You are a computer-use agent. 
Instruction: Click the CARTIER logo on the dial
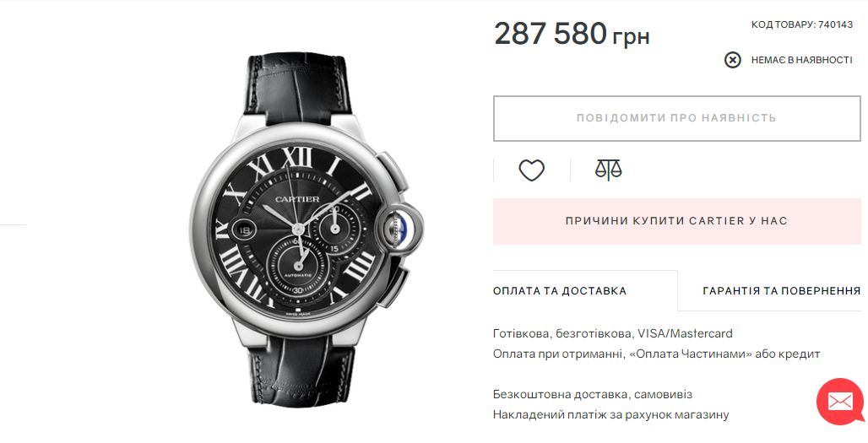pyautogui.click(x=296, y=199)
